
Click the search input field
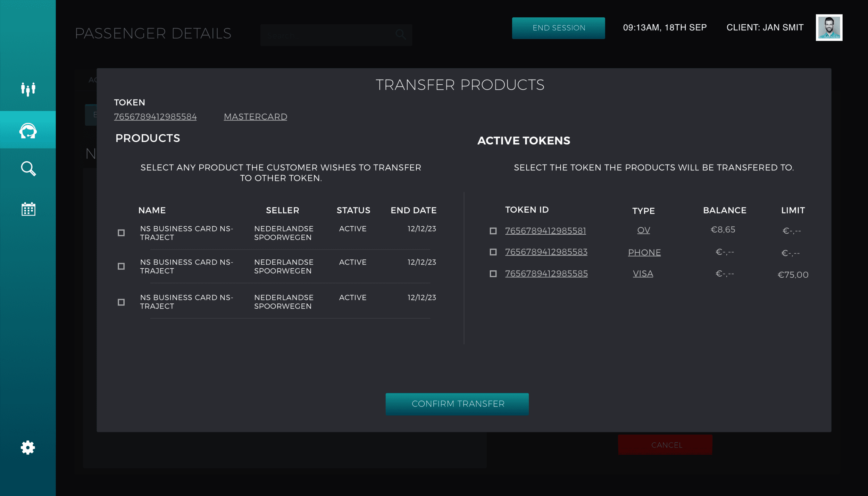(x=326, y=35)
